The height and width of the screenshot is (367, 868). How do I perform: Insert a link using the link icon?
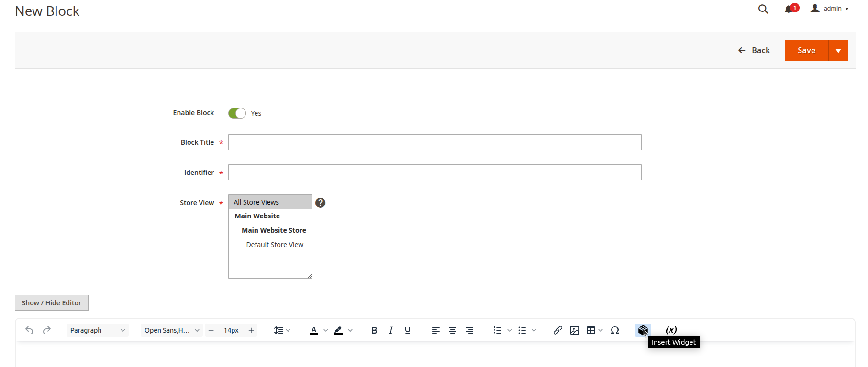(557, 330)
